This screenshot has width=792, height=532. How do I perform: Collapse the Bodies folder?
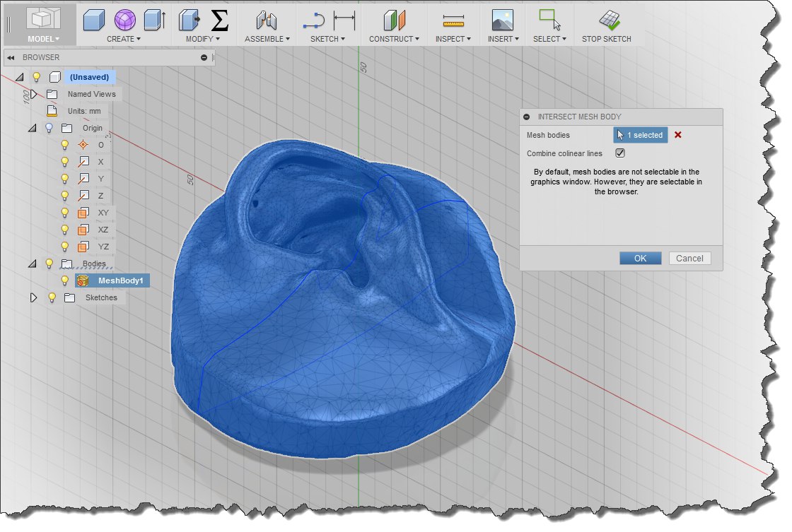coord(33,264)
